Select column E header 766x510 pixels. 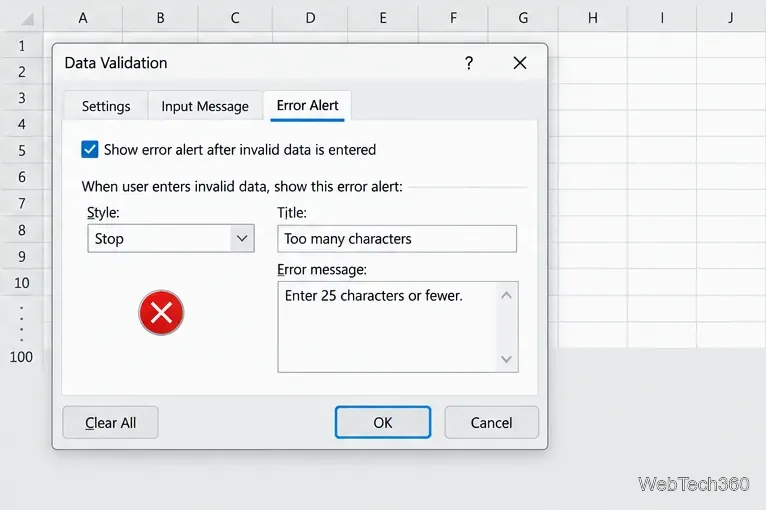(383, 18)
